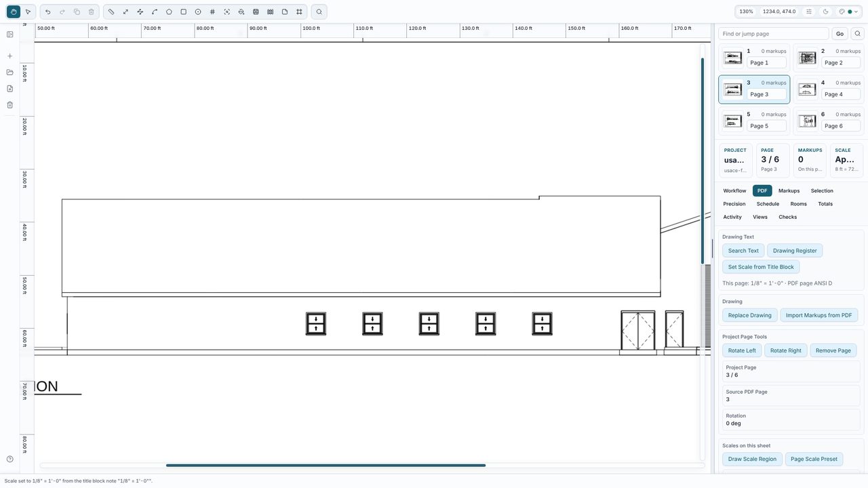868x488 pixels.
Task: Click the plus icon in left sidebar
Action: click(9, 56)
